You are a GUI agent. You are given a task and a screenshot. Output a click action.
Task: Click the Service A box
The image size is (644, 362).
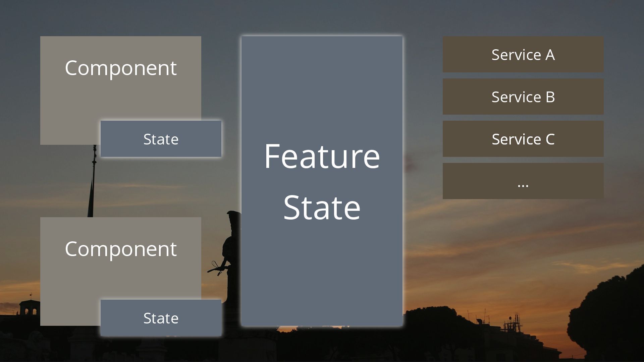(523, 54)
